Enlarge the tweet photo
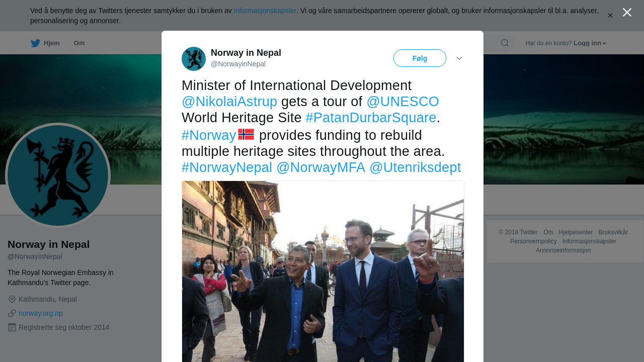The image size is (644, 362). point(323,271)
